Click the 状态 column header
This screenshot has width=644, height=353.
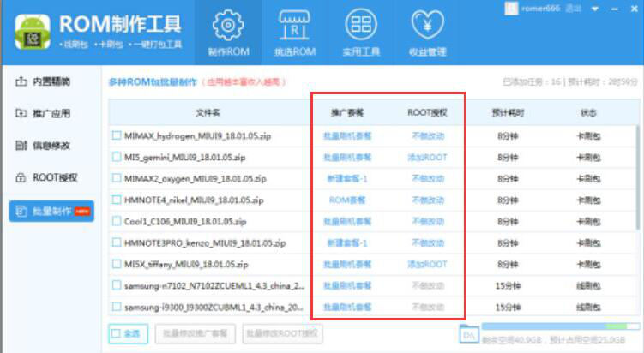coord(588,112)
